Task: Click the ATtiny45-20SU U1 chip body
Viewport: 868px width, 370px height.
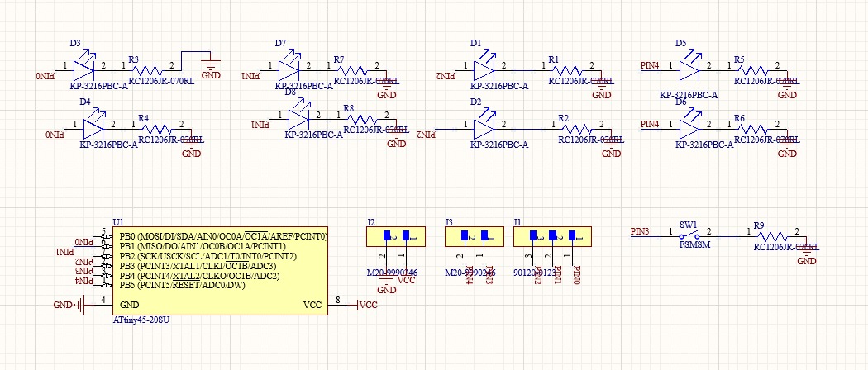Action: point(220,270)
